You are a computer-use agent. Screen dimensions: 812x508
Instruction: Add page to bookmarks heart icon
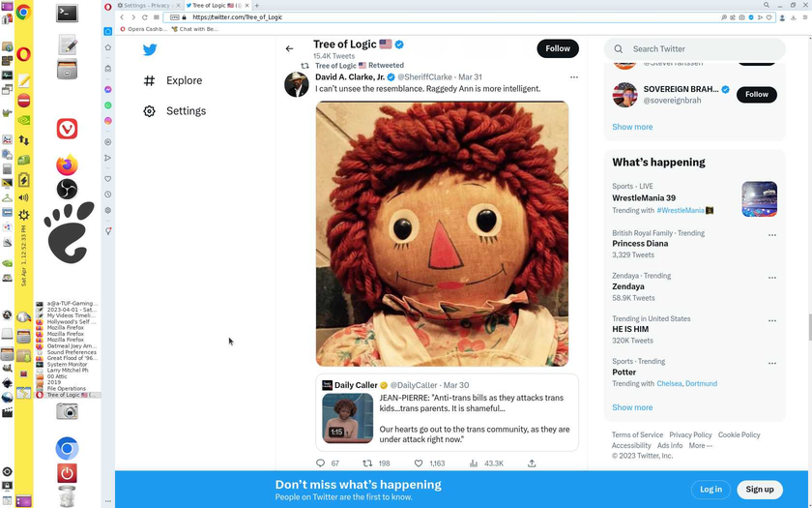coord(769,17)
